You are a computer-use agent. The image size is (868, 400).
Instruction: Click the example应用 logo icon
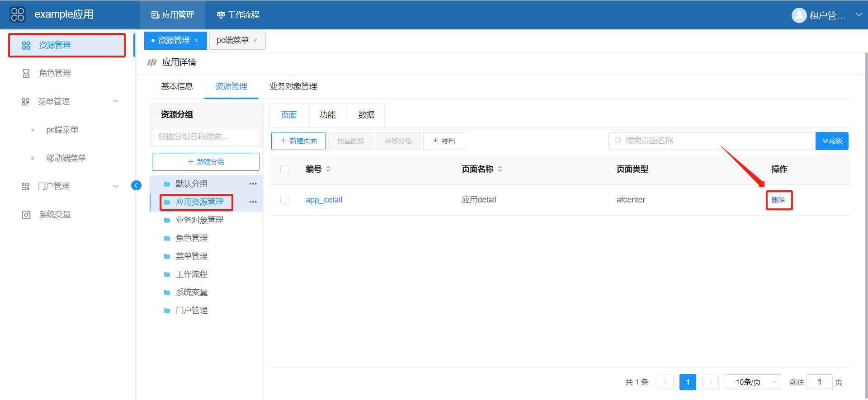18,14
